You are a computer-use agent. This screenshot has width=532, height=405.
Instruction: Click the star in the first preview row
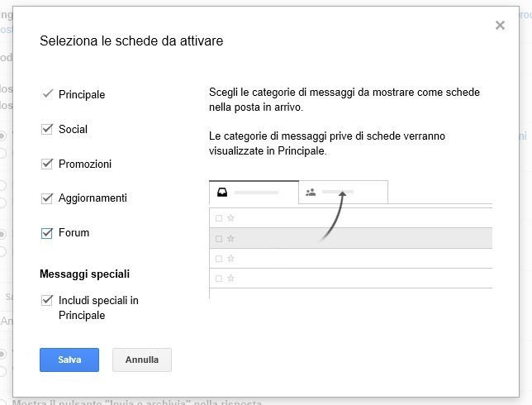pyautogui.click(x=231, y=218)
